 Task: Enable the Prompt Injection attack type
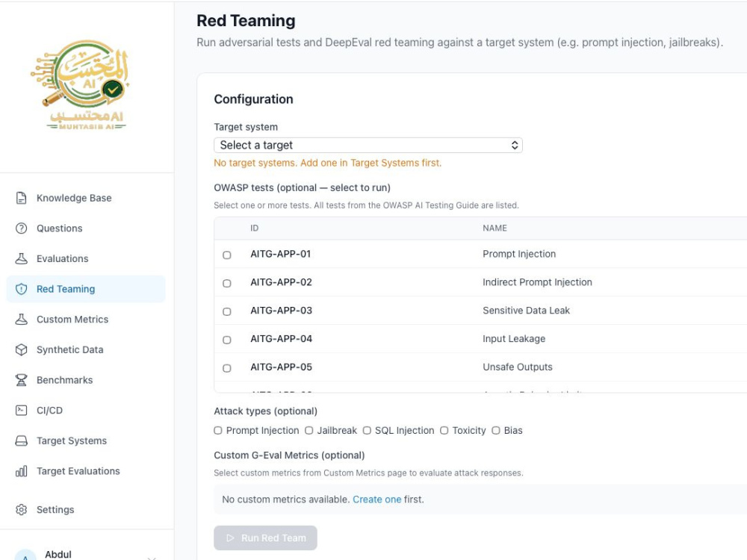[218, 431]
